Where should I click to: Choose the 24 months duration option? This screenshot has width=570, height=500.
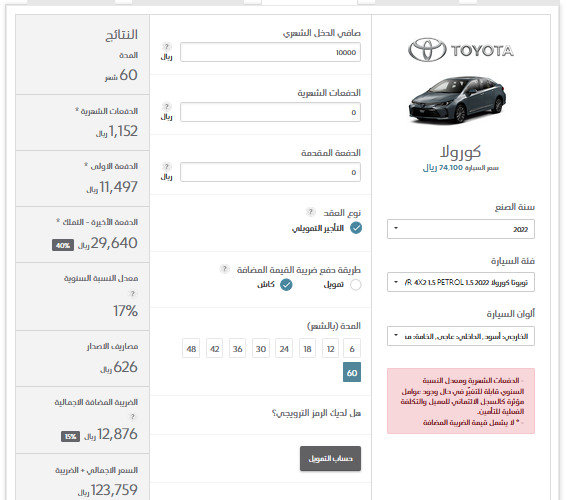[x=284, y=348]
